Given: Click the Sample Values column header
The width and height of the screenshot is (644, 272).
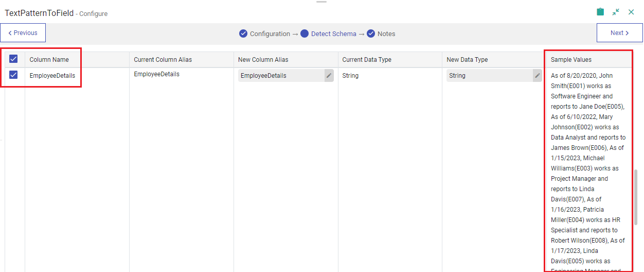Looking at the screenshot, I should point(571,60).
